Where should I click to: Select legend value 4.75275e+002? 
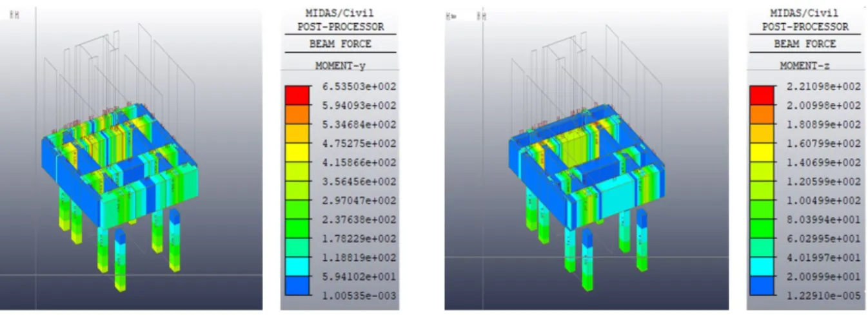359,144
